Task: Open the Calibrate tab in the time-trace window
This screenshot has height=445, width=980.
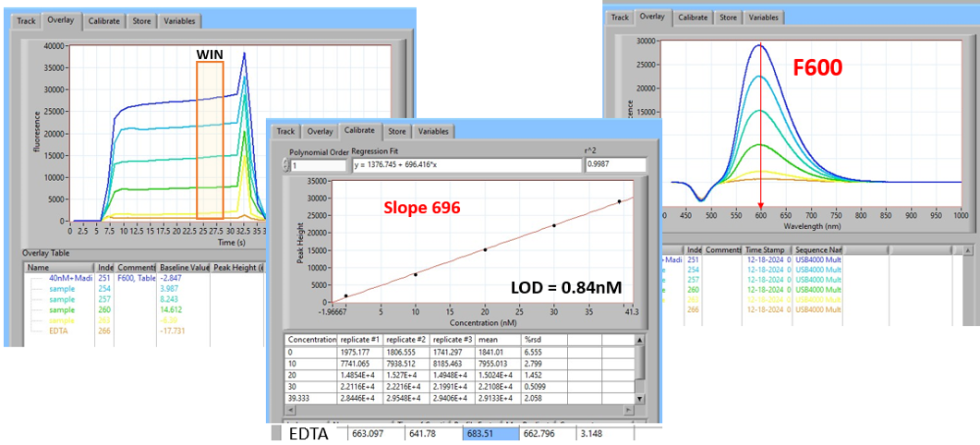Action: (103, 21)
